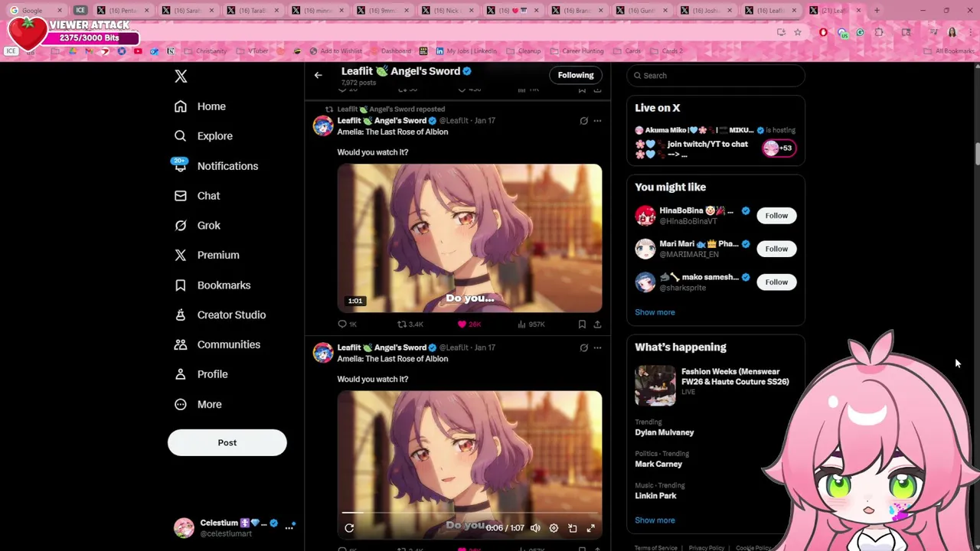The width and height of the screenshot is (980, 551).
Task: Click Grok explain icon on second Amelia post
Action: tap(583, 347)
